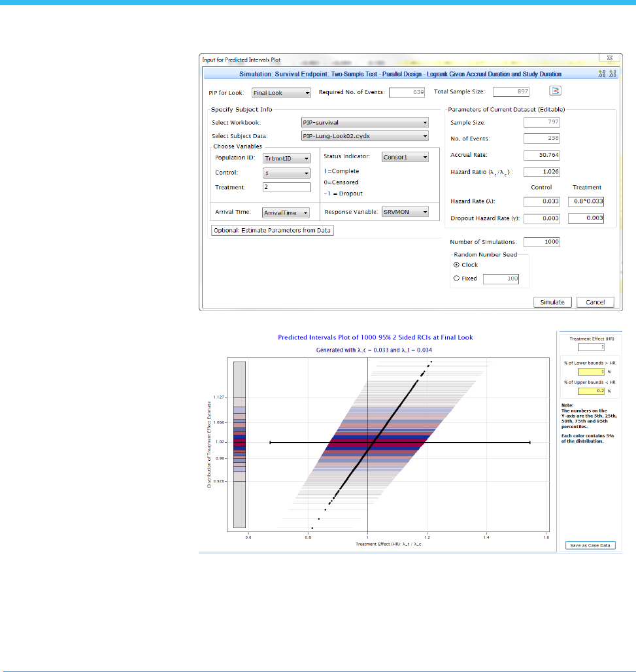Open the Arrival Time dropdown
Screen dimensions: 636x672
click(286, 212)
